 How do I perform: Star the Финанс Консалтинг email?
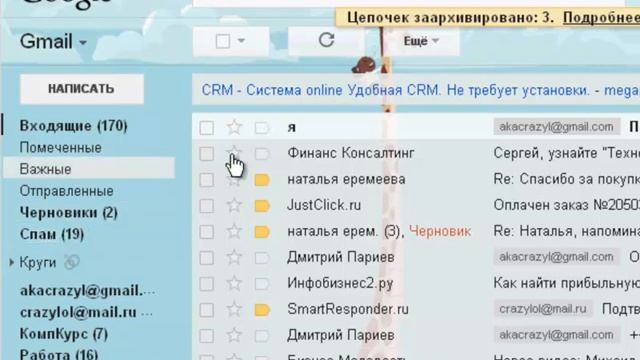[234, 153]
